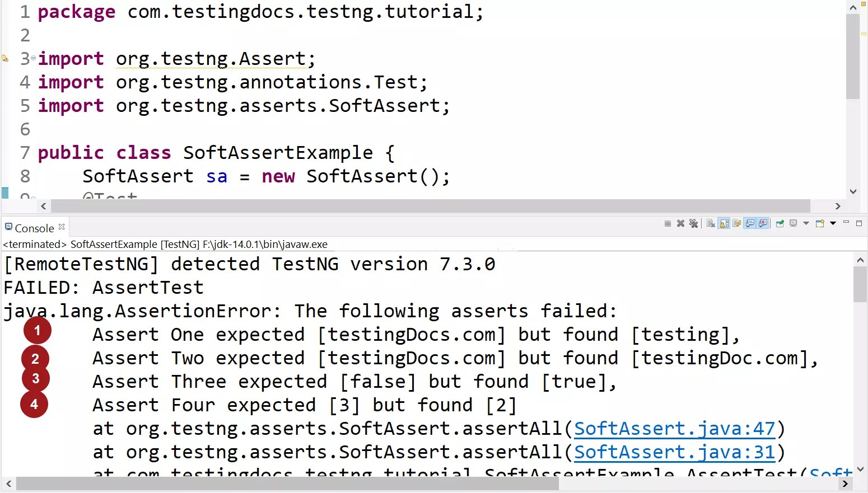Switch to the Console tab
The height and width of the screenshot is (493, 868).
(35, 227)
